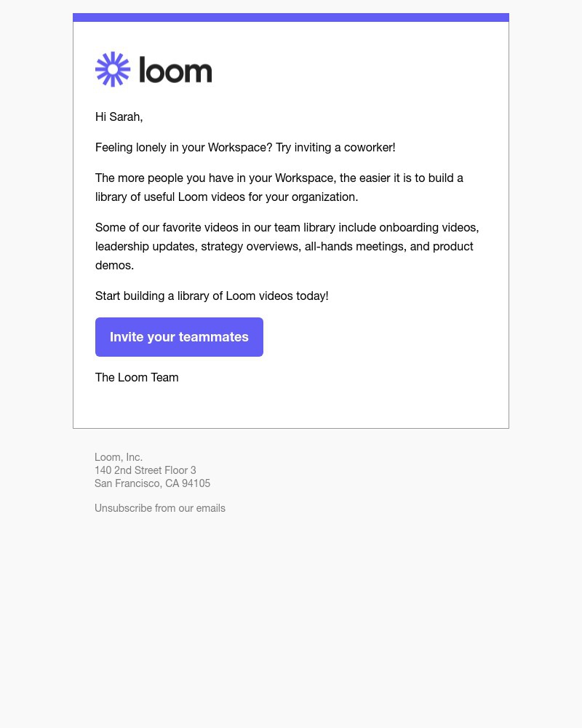The image size is (582, 728).
Task: Click the 'Loom, Inc.' footer text
Action: pyautogui.click(x=119, y=456)
